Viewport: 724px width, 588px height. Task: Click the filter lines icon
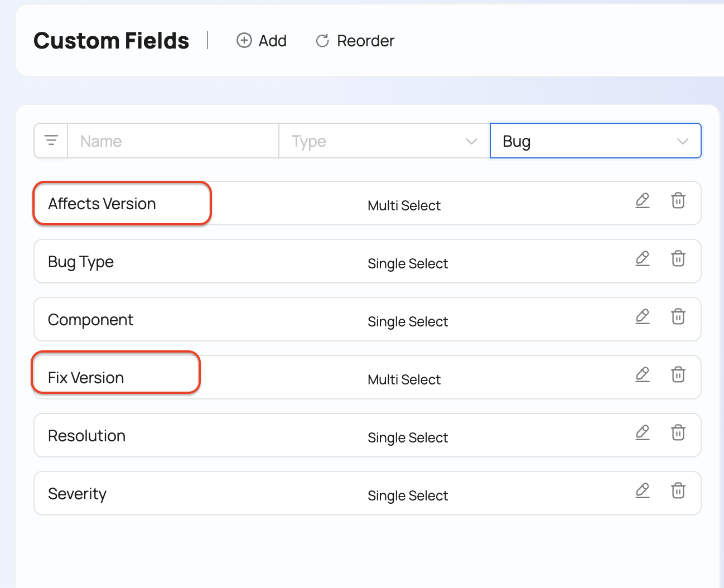click(51, 141)
